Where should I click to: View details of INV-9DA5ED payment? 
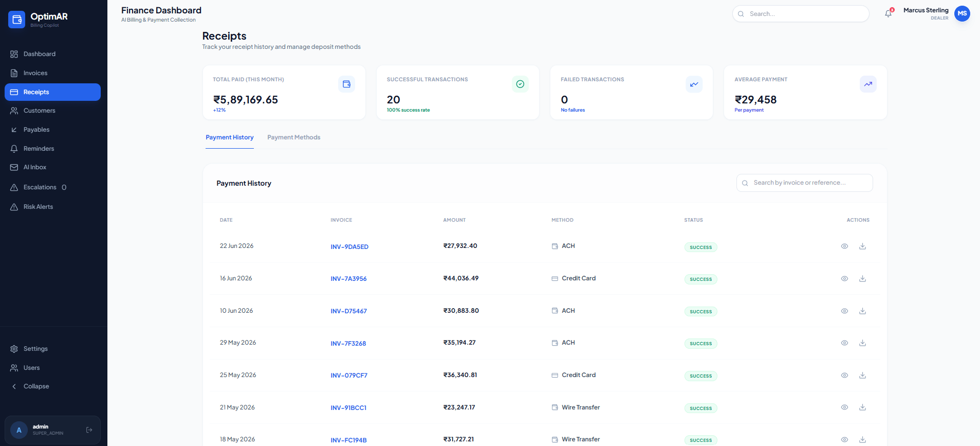[x=844, y=246]
